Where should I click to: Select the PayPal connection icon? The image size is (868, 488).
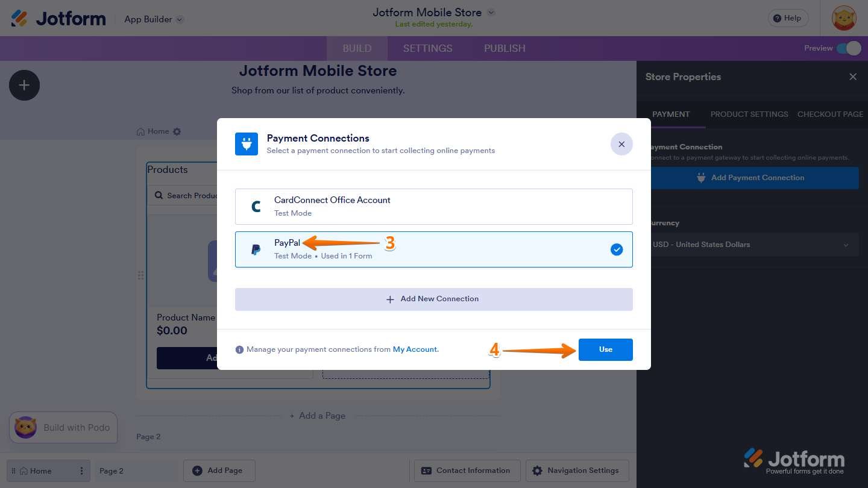point(256,249)
